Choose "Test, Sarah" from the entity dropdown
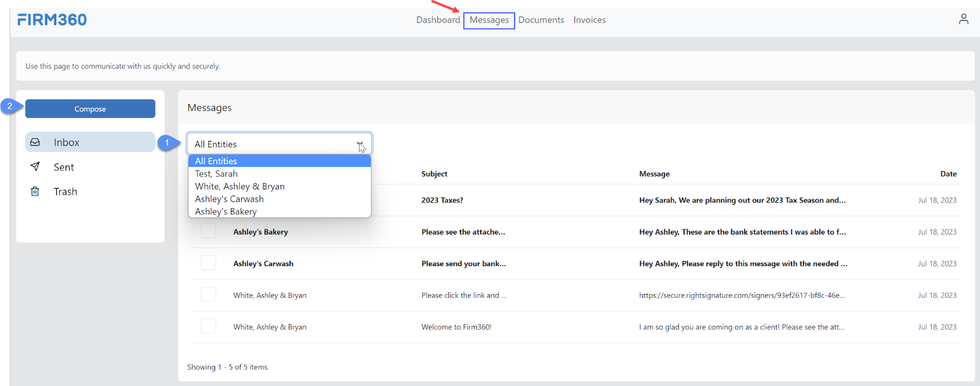980x386 pixels. click(216, 174)
